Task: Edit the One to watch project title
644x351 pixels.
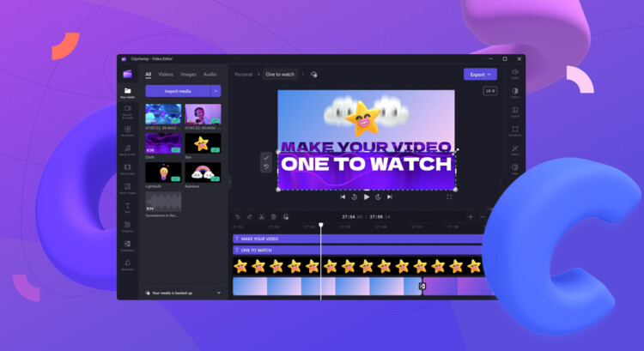Action: click(x=280, y=75)
